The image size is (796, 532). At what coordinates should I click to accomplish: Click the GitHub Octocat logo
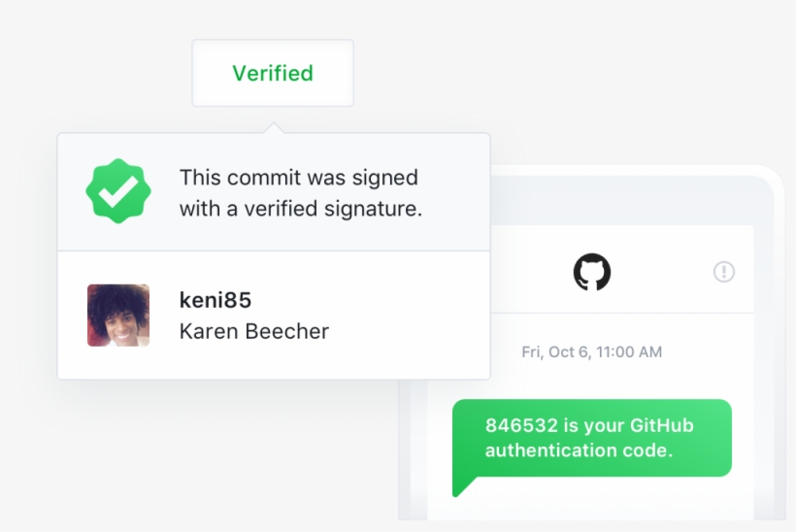coord(592,273)
